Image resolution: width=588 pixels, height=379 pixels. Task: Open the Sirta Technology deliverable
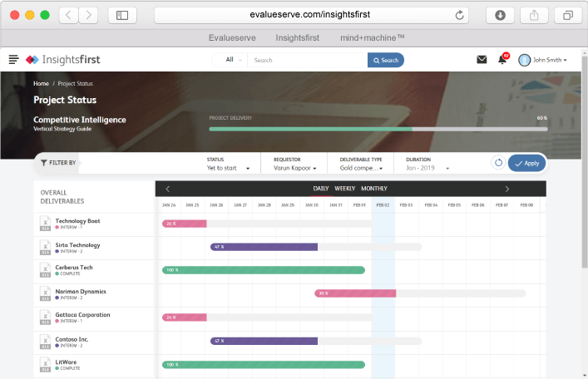tap(77, 245)
